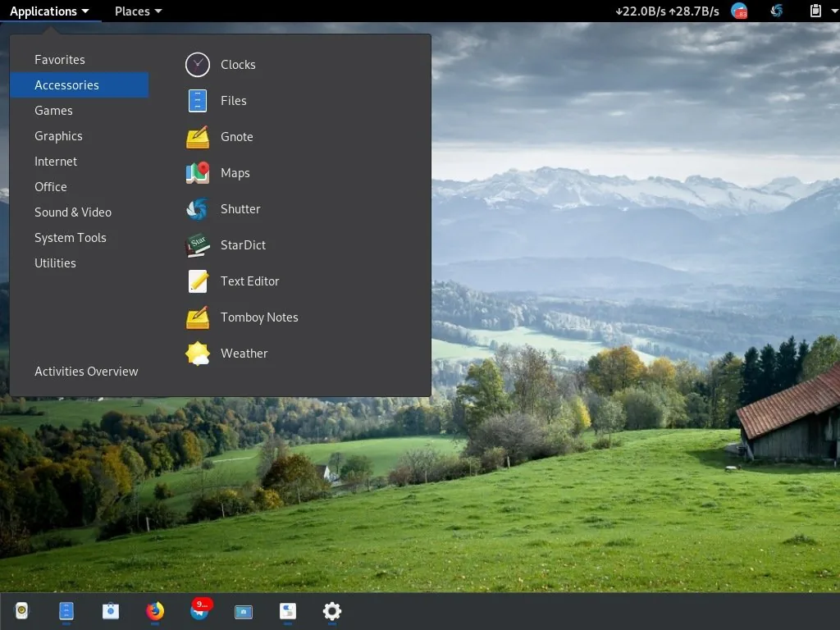Open the Files application

coord(234,100)
